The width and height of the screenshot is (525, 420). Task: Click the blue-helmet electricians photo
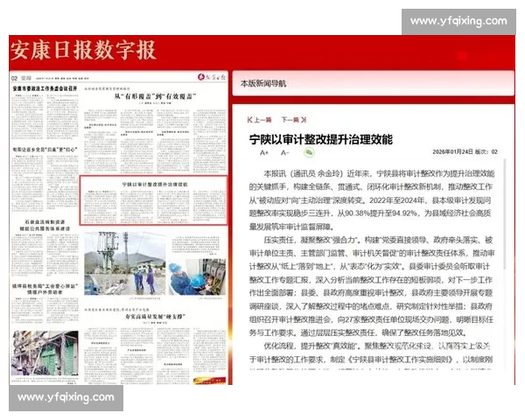point(197,276)
